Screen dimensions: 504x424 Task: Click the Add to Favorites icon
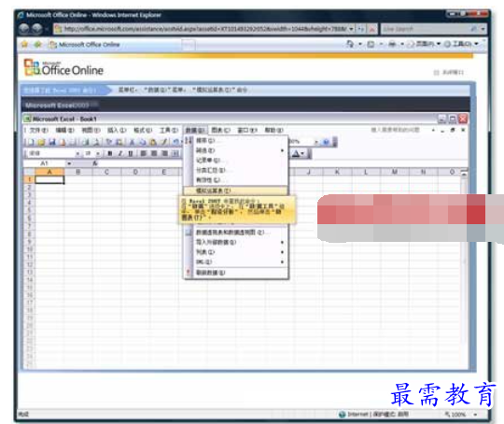(x=37, y=44)
